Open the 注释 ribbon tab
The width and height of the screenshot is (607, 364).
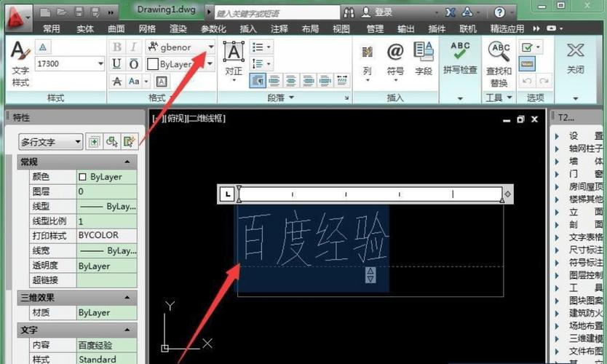click(279, 29)
